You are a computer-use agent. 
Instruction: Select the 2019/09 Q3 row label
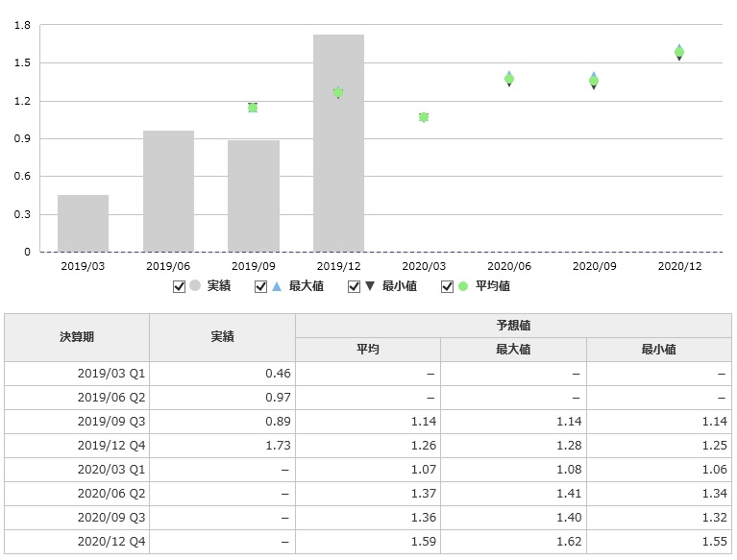(111, 422)
